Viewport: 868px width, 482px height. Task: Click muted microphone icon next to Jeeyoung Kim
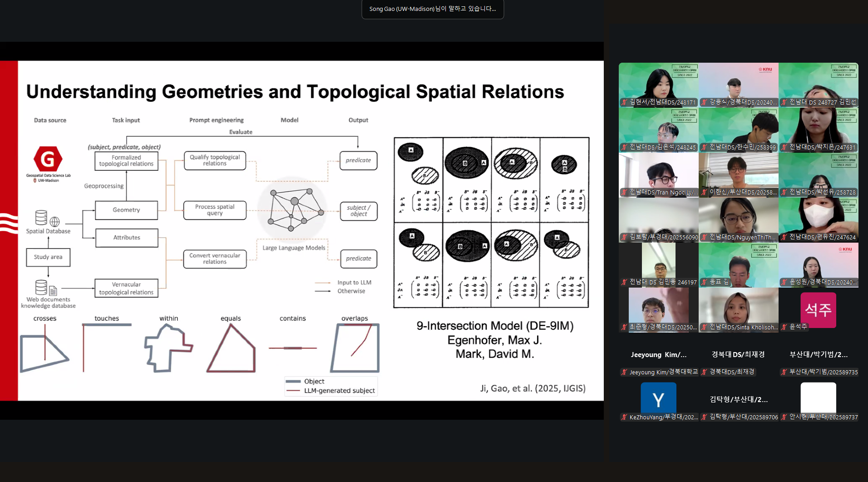click(x=624, y=373)
